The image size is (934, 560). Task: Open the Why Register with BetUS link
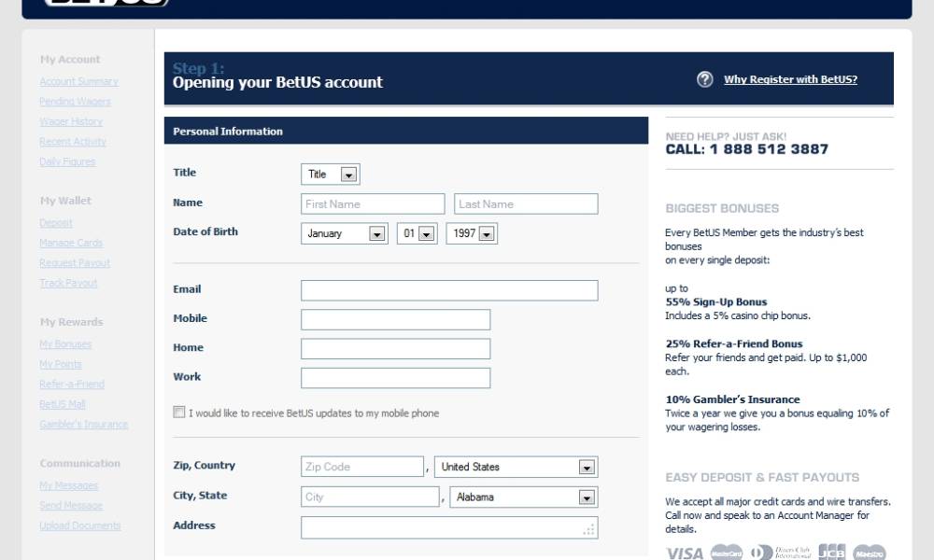pyautogui.click(x=790, y=80)
